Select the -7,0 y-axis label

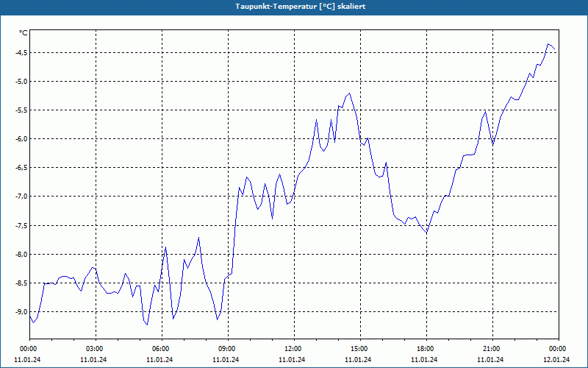pos(21,197)
